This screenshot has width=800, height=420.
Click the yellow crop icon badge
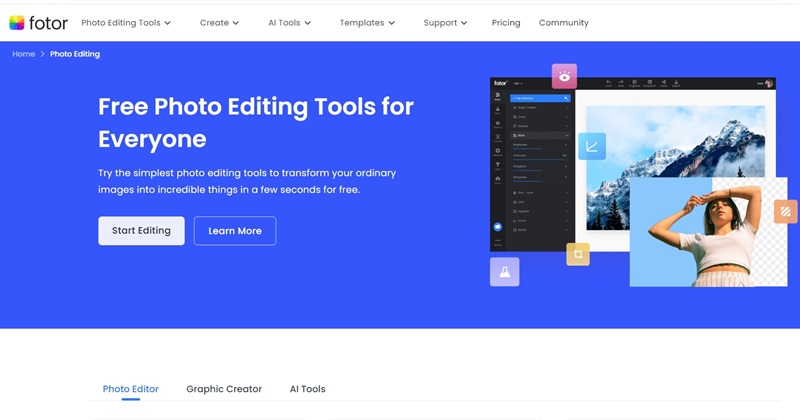tap(577, 255)
